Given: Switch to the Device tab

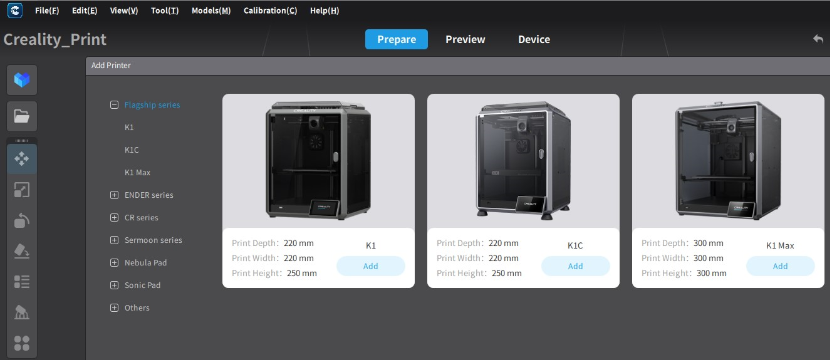Looking at the screenshot, I should click(534, 39).
